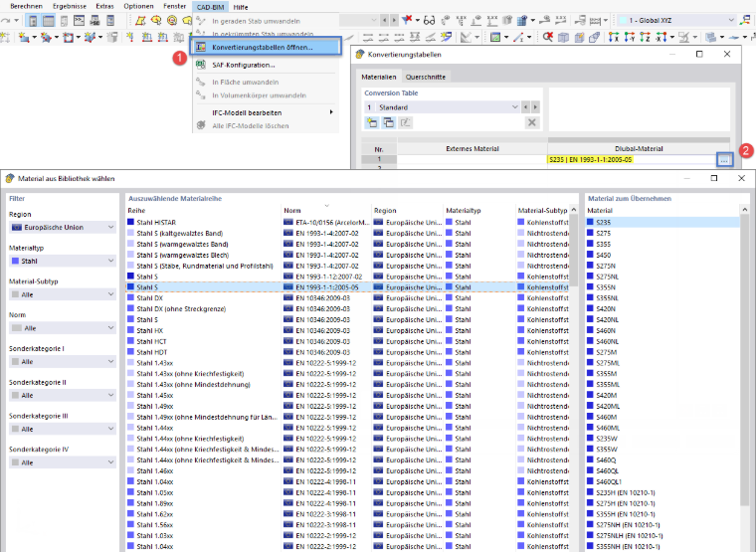Click the glasses display icon in toolbar
This screenshot has width=756, height=552.
tap(429, 20)
